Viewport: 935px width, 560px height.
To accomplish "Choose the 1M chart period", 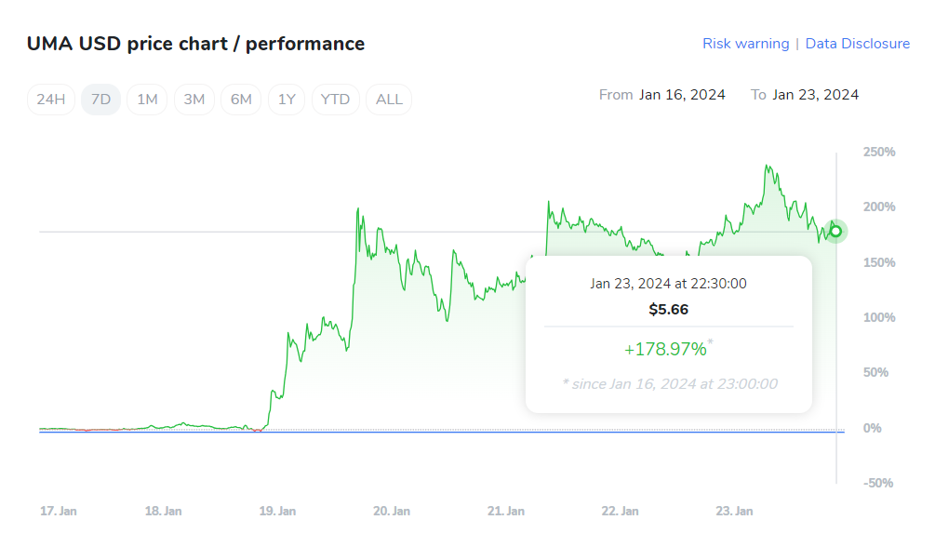I will [147, 100].
